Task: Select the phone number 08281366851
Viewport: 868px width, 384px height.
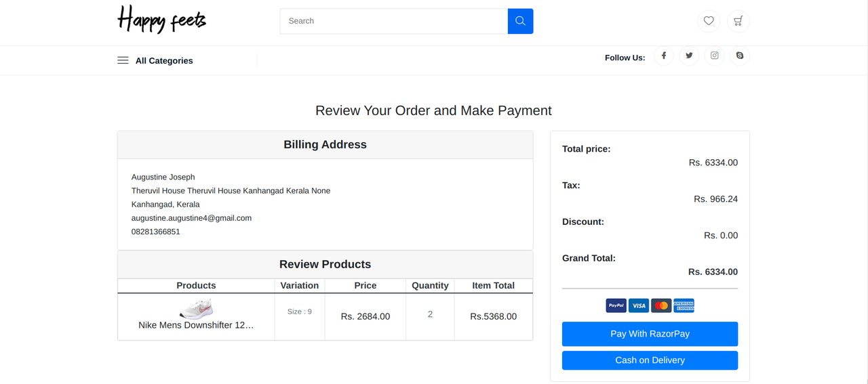Action: [156, 232]
